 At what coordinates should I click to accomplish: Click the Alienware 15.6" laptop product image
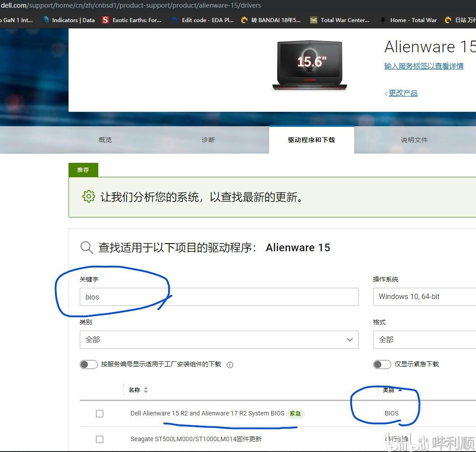coord(310,65)
